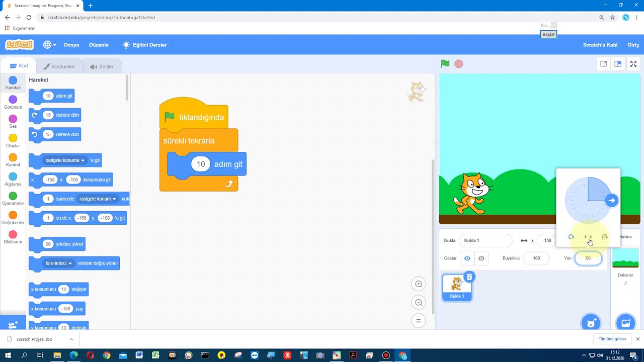This screenshot has width=644, height=362.
Task: Click the sprite x coordinate field
Action: tap(547, 240)
